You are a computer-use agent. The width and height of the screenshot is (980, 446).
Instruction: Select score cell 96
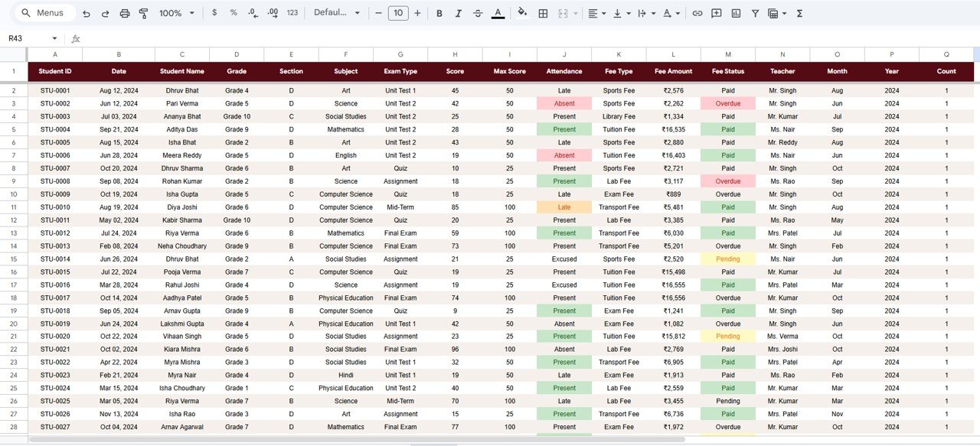click(455, 350)
